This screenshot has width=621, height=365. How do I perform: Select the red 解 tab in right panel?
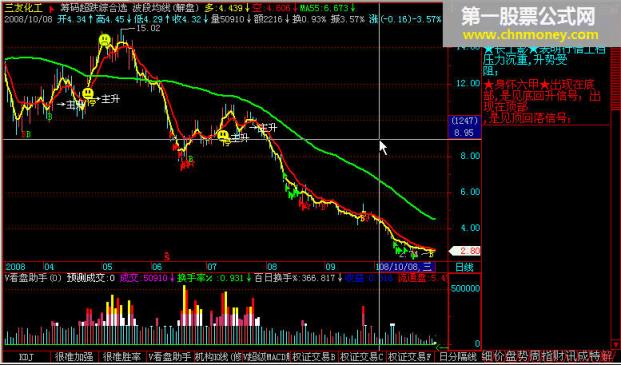point(606,356)
